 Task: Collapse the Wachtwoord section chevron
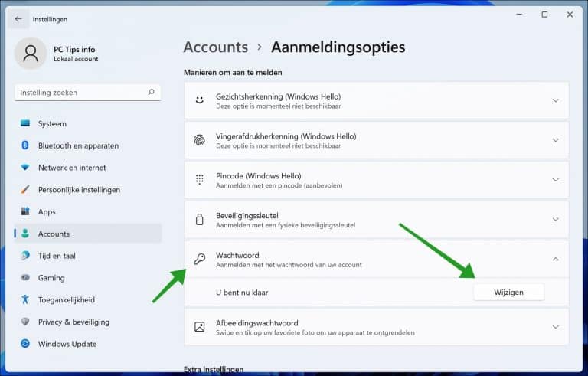555,260
